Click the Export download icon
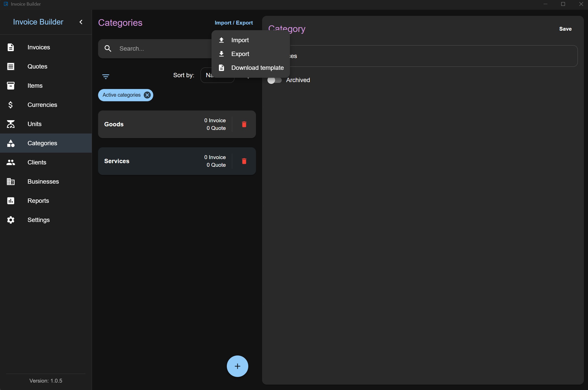Screen dimensions: 588x390 [x=221, y=54]
